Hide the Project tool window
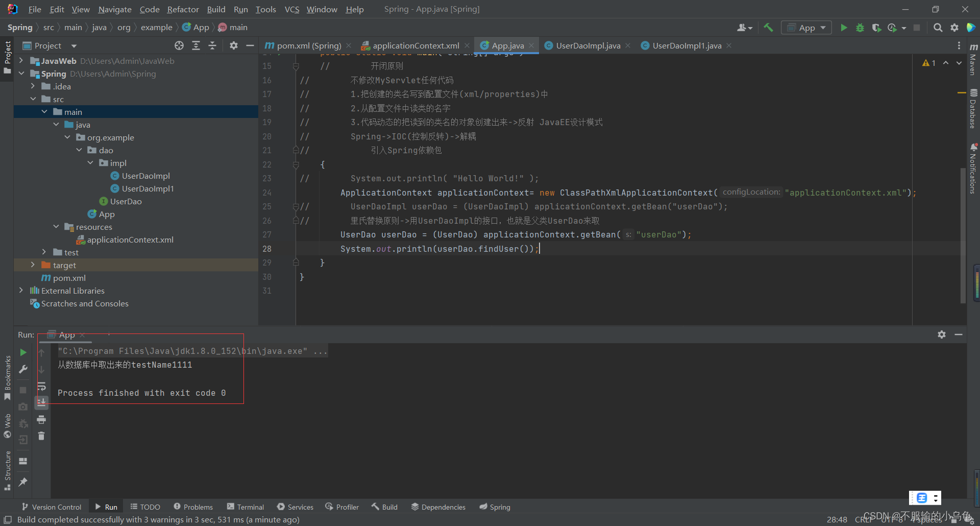The width and height of the screenshot is (980, 526). click(x=250, y=45)
